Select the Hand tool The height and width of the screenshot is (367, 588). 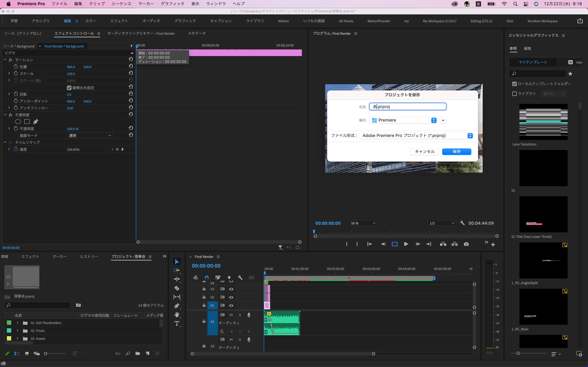[x=177, y=315]
